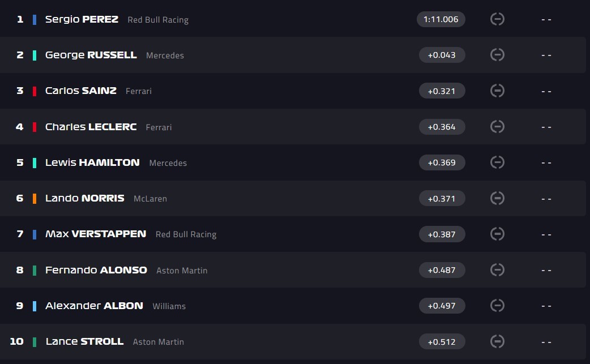Image resolution: width=590 pixels, height=364 pixels.
Task: Click George Russell's tyre compound icon
Action: pos(497,55)
